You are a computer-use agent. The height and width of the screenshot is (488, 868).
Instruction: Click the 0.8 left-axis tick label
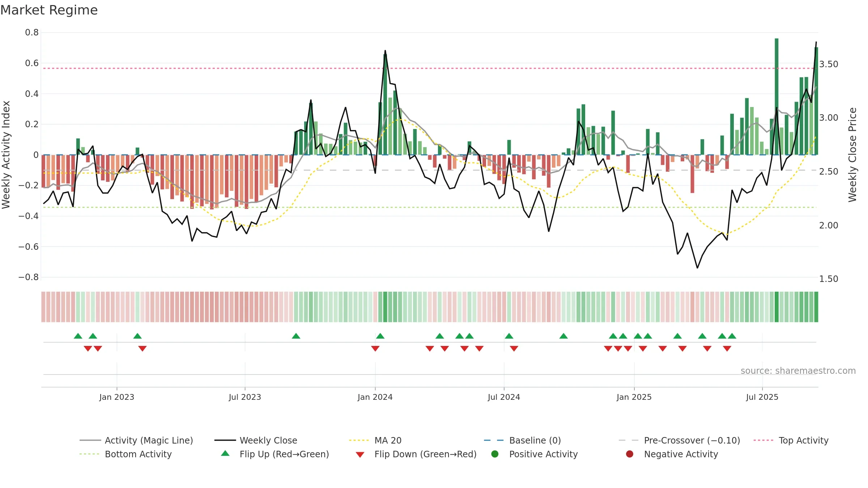[x=32, y=33]
